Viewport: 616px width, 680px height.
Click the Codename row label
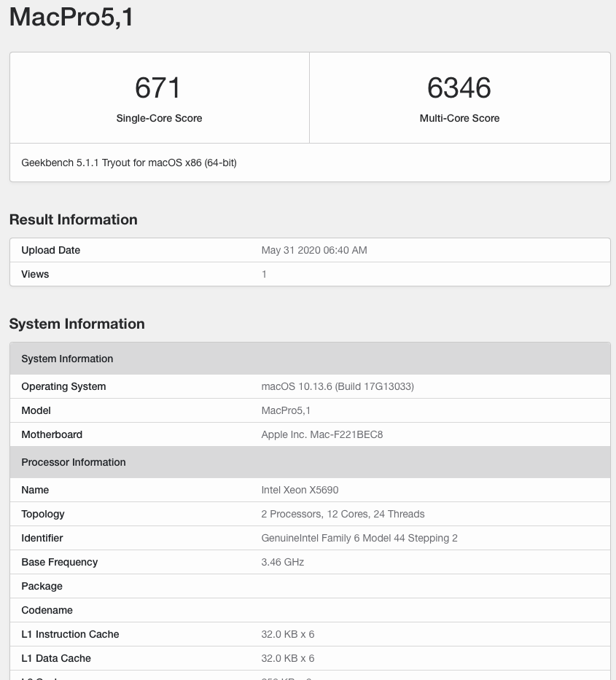pyautogui.click(x=47, y=610)
